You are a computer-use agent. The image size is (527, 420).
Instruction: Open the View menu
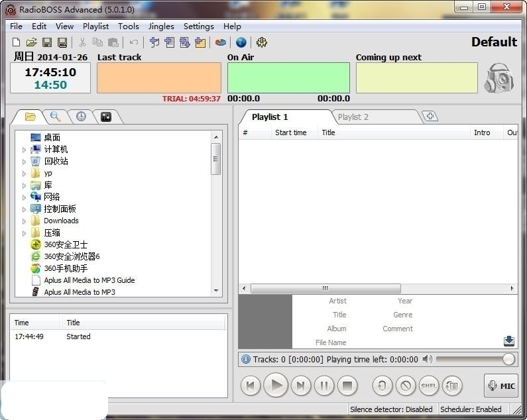pos(64,26)
